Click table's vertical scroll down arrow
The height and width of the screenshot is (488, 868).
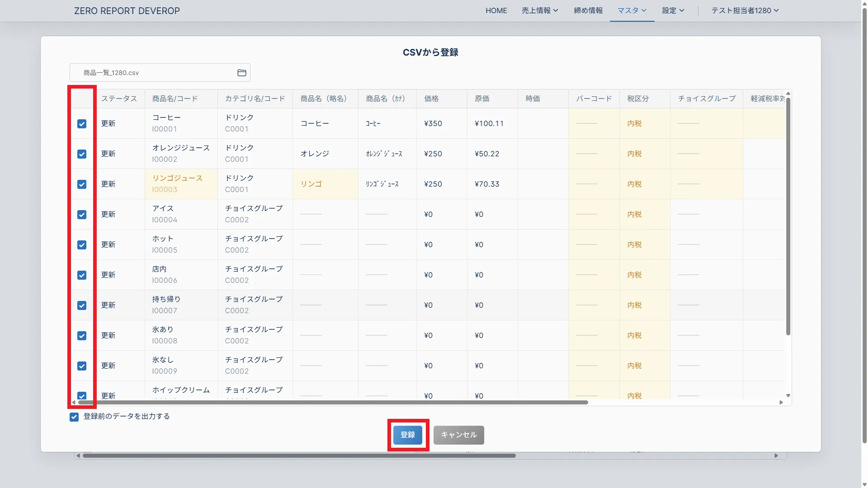tap(788, 395)
